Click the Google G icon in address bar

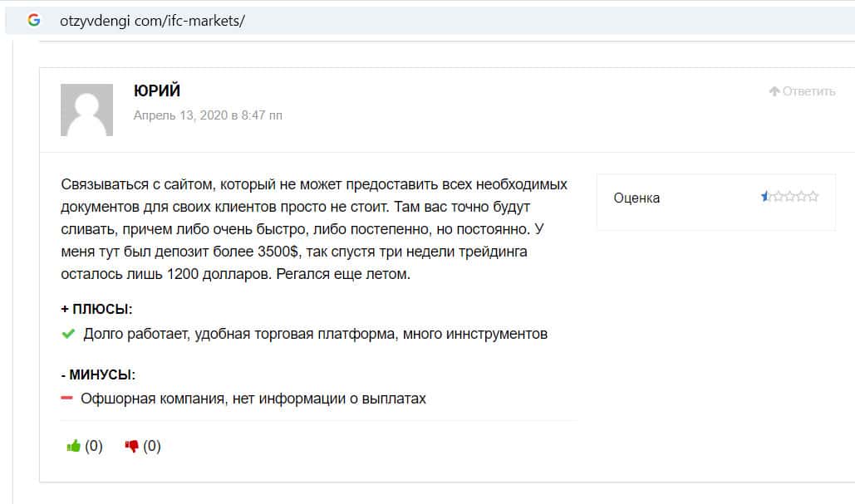click(x=33, y=21)
